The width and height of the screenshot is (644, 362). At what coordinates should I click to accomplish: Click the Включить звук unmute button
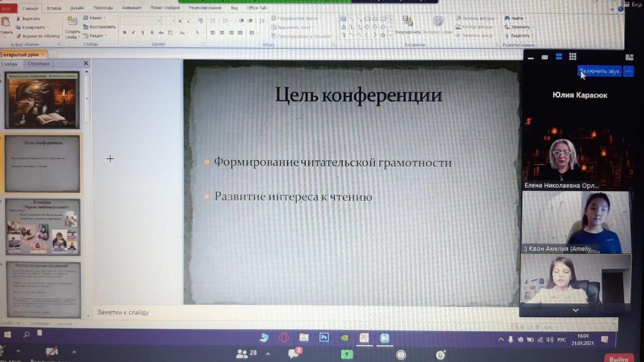(599, 71)
